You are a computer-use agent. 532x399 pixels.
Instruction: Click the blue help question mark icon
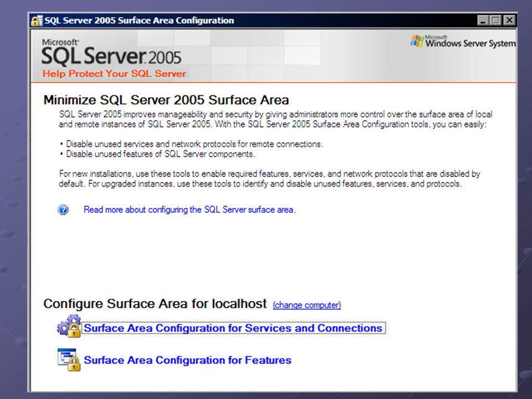click(x=63, y=209)
